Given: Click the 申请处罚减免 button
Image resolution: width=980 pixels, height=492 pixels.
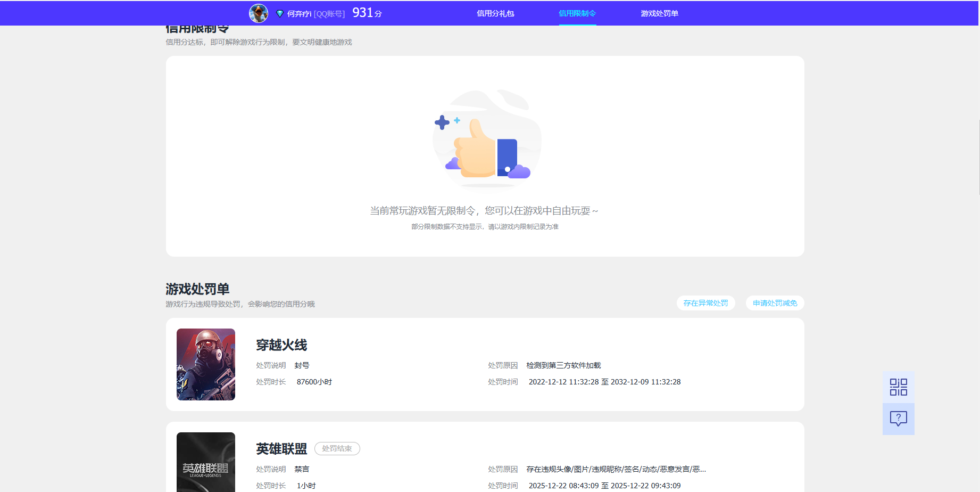Looking at the screenshot, I should (774, 302).
